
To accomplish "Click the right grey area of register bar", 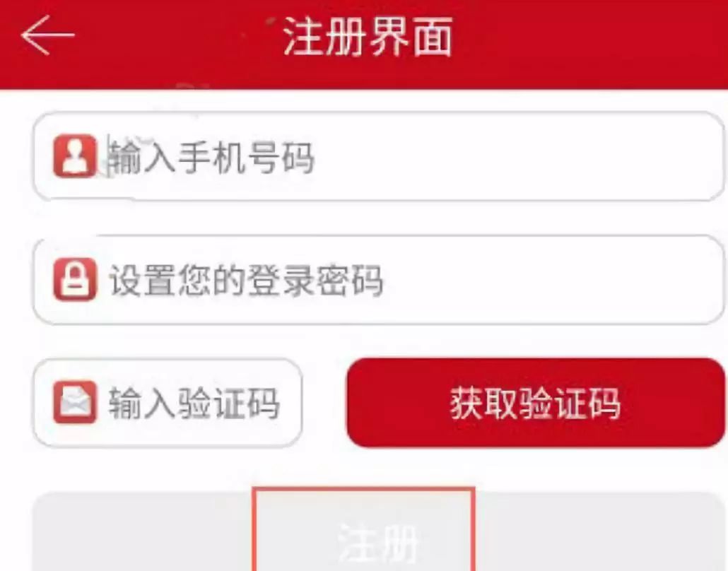I will pyautogui.click(x=600, y=531).
